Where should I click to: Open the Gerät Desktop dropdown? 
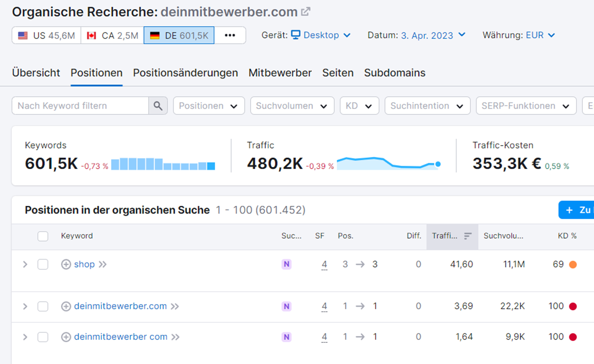[321, 35]
